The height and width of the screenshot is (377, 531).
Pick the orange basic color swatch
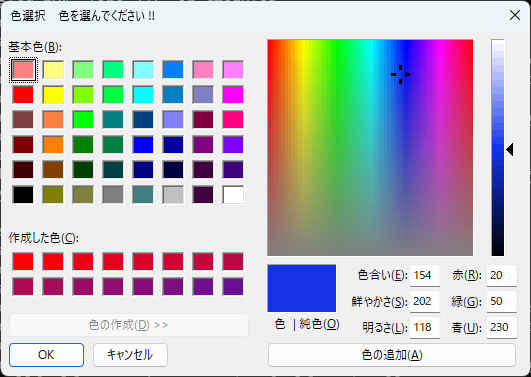[x=53, y=145]
